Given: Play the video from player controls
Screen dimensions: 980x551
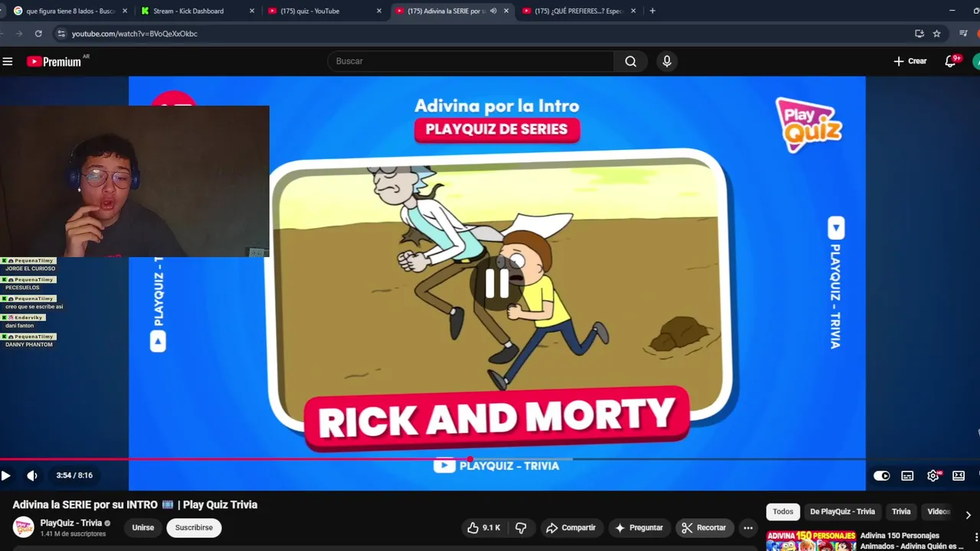Looking at the screenshot, I should (x=5, y=475).
